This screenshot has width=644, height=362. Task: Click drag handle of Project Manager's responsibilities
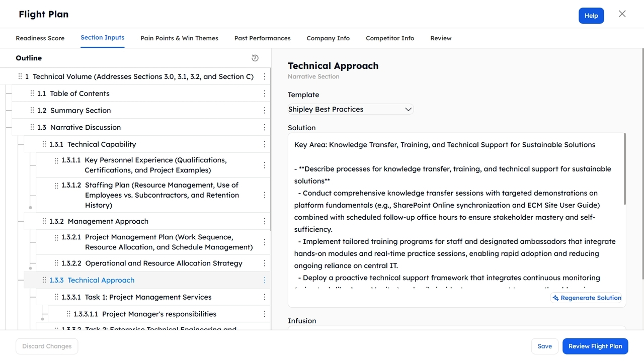pos(68,314)
